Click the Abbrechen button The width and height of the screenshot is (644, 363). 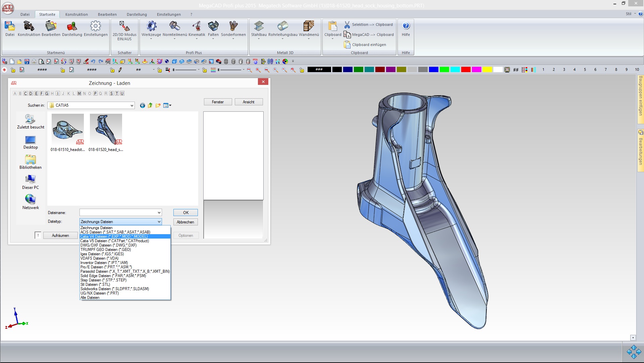[185, 222]
